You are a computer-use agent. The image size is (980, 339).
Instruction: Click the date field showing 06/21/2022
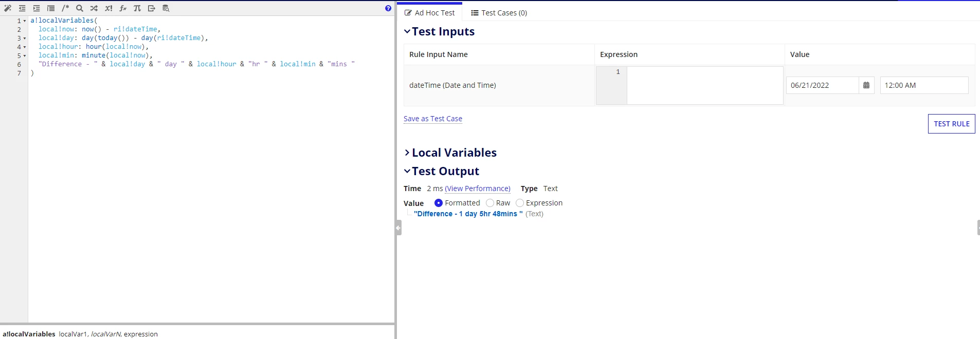click(822, 85)
